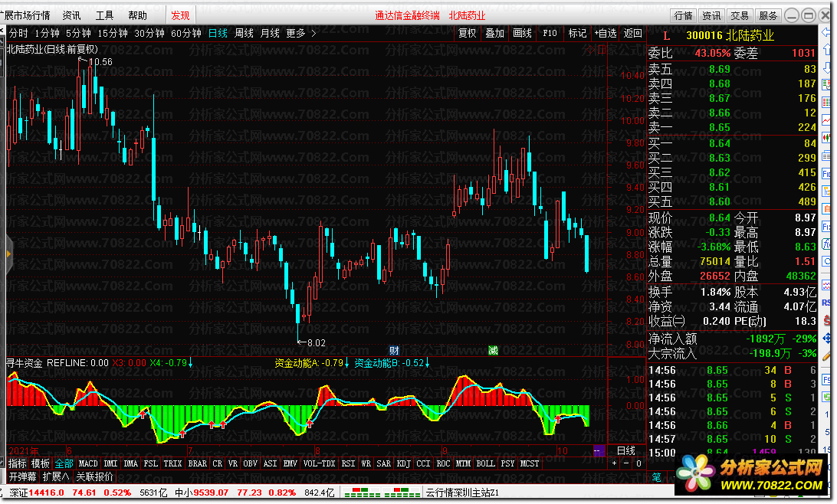Open the 日线 period selector at chart corner
The image size is (837, 504).
[626, 451]
